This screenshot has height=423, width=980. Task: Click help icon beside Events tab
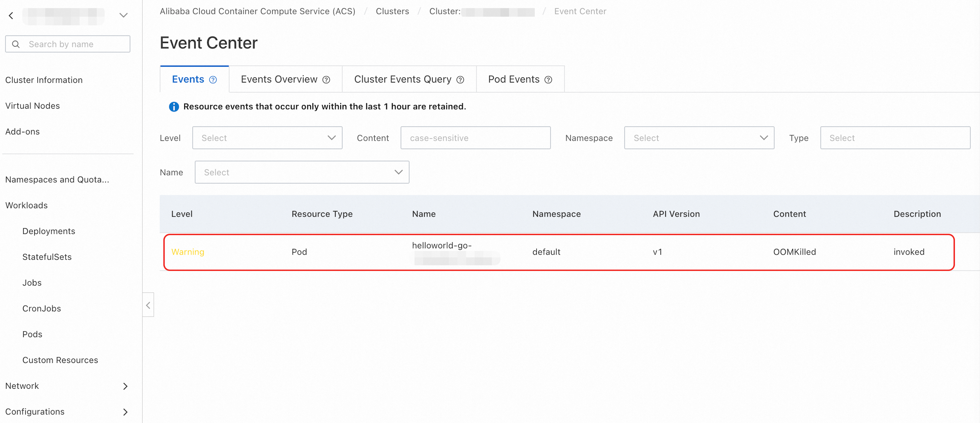[x=213, y=80]
